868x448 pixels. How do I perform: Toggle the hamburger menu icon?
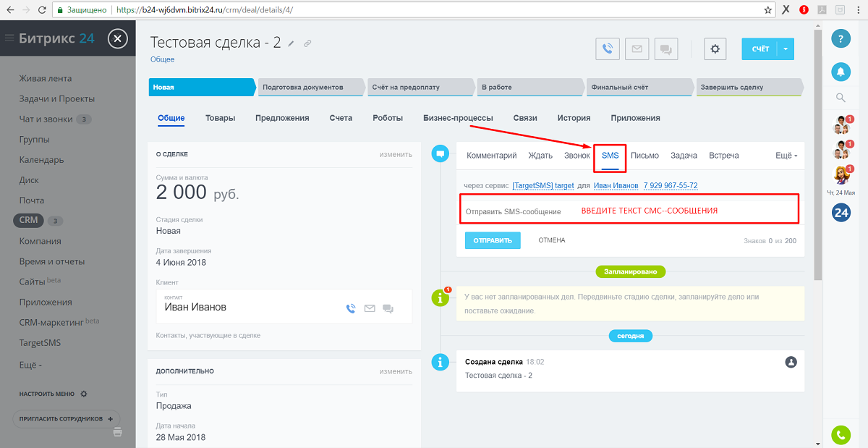(x=9, y=38)
